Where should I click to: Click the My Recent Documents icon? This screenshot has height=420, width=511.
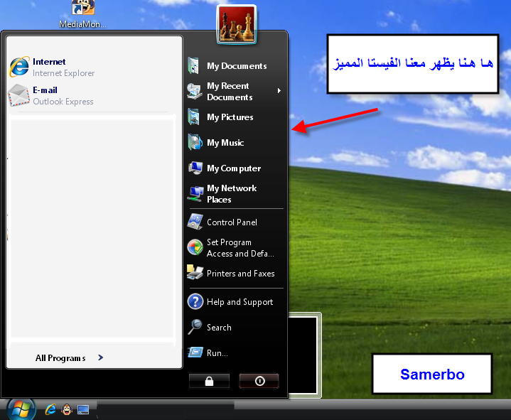pyautogui.click(x=195, y=91)
